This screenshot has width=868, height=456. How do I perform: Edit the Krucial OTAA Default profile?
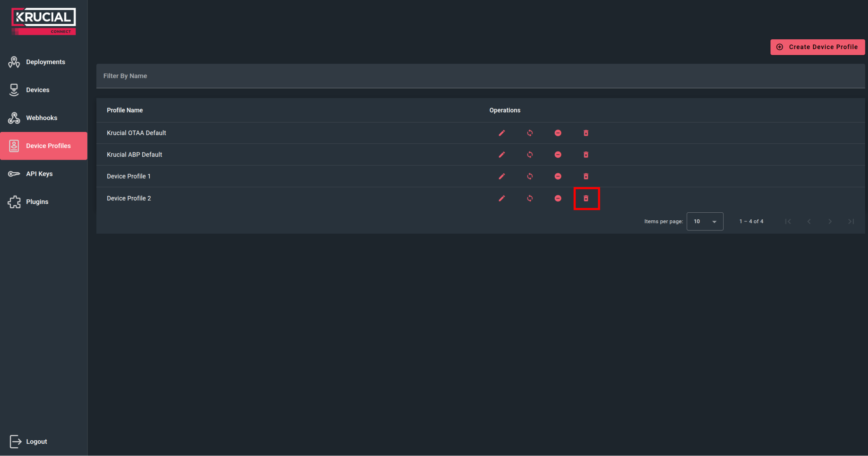[501, 133]
